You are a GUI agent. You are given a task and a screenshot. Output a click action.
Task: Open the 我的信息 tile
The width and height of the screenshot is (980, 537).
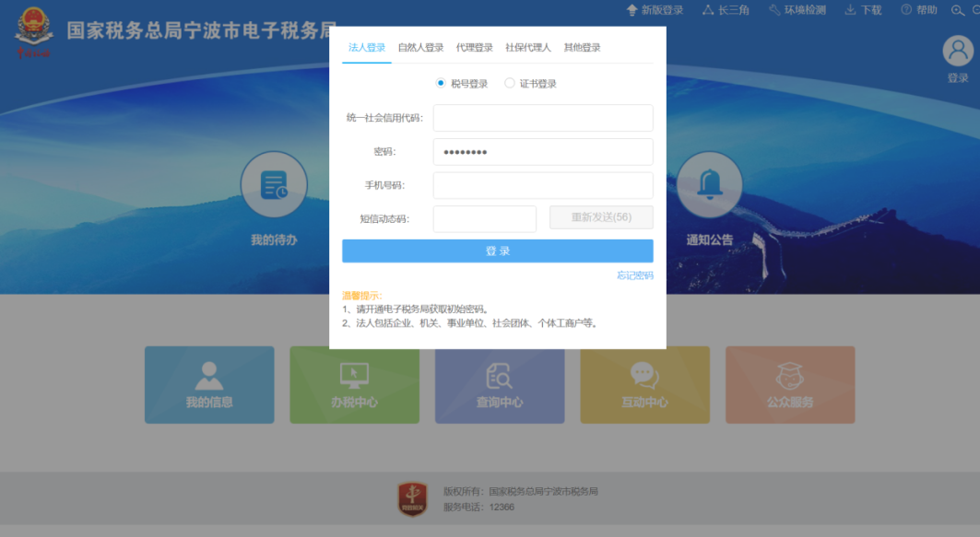pos(209,385)
